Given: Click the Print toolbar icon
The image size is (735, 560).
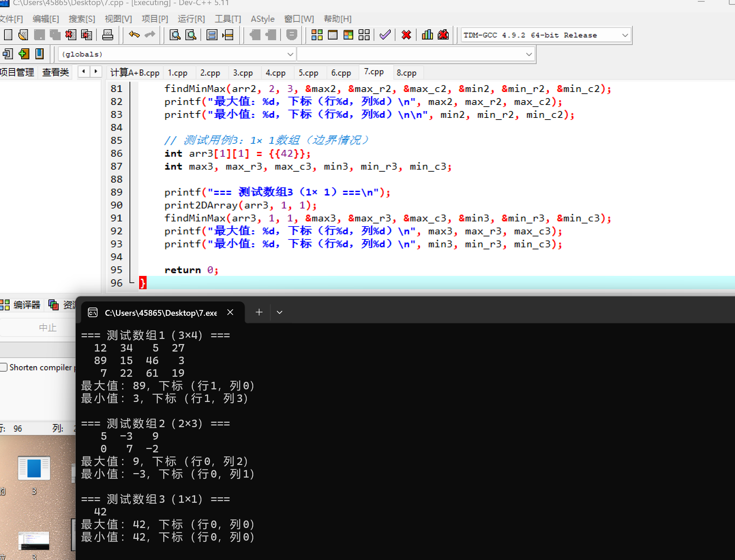Looking at the screenshot, I should 108,35.
